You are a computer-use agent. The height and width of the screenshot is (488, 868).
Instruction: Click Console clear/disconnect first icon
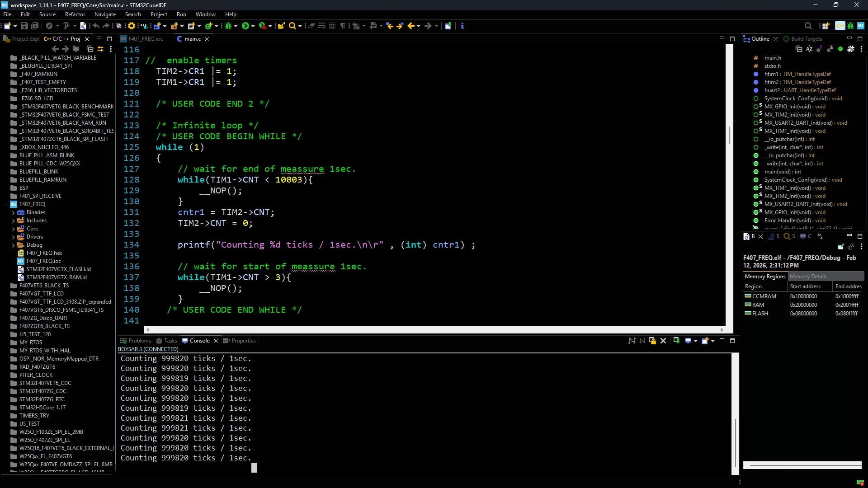(632, 341)
